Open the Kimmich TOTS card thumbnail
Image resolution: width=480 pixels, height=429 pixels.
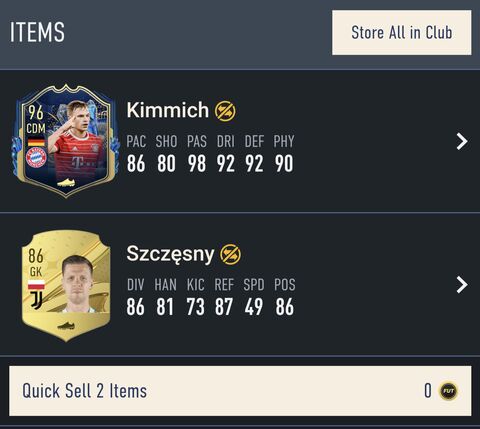point(66,141)
